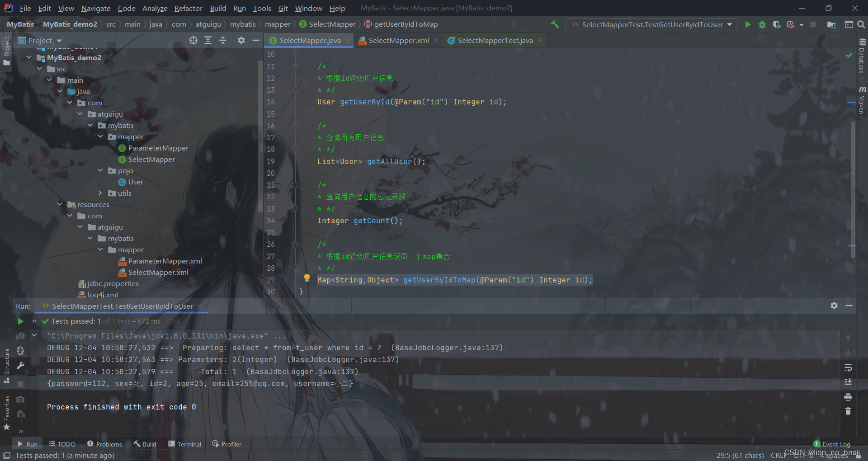Screen dimensions: 868x461
Task: Open the Database tool window
Action: pyautogui.click(x=862, y=56)
